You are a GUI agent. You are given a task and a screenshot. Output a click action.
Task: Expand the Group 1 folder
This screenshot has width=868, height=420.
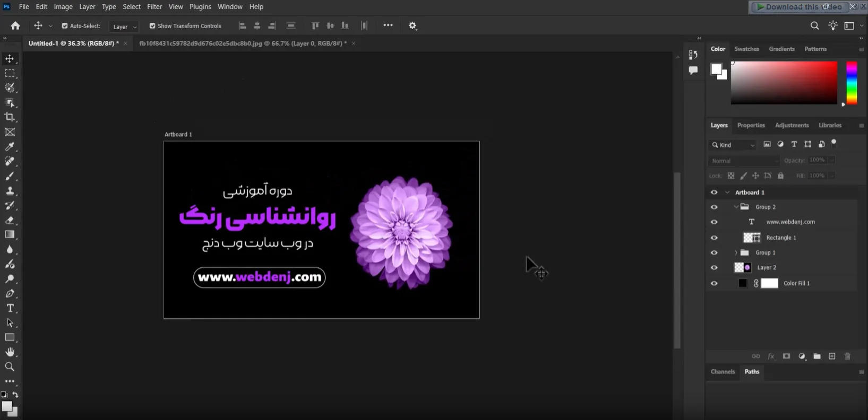click(x=736, y=252)
